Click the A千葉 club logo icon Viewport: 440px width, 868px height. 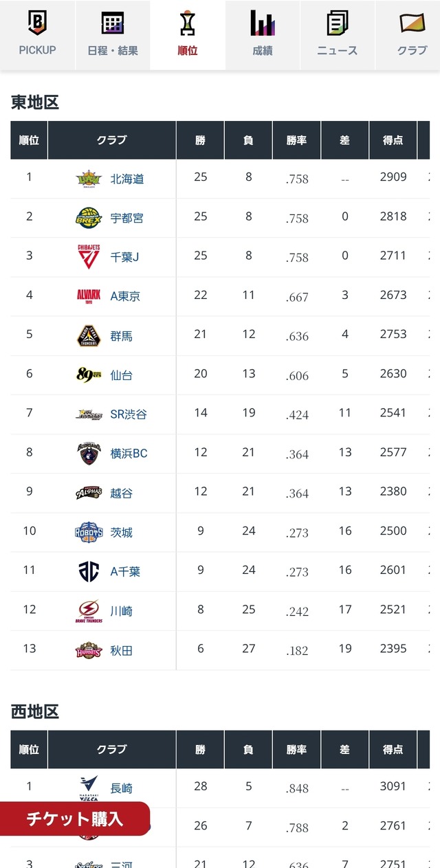(89, 571)
